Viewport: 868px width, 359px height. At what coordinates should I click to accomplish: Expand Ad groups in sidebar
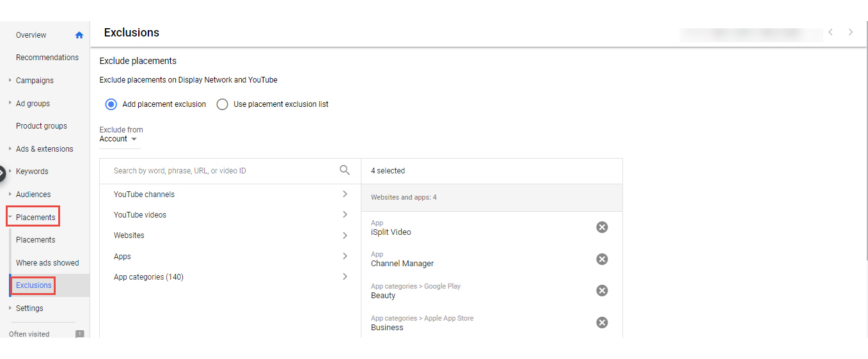click(10, 103)
